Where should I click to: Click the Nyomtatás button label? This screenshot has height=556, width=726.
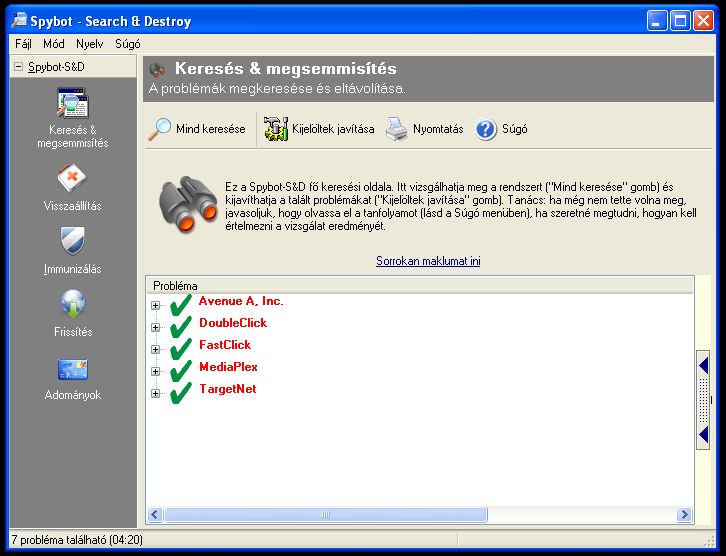(x=438, y=129)
